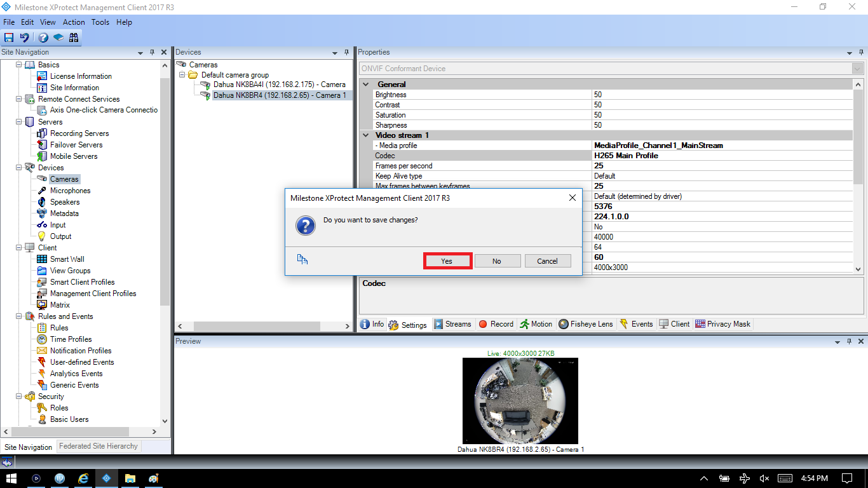The width and height of the screenshot is (868, 488).
Task: Collapse the Client tree node
Action: (x=18, y=248)
